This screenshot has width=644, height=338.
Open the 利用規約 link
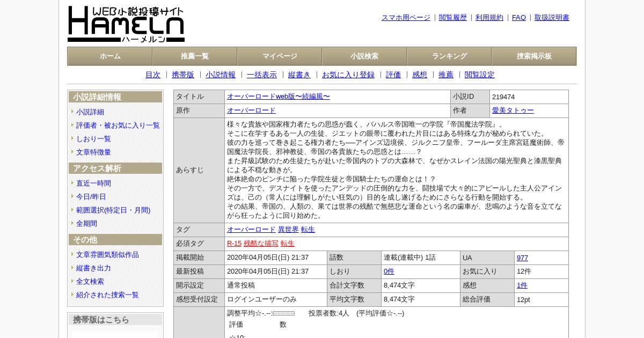tap(489, 18)
